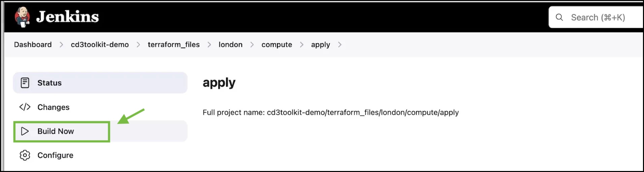Click the Jenkins wordmark text
The height and width of the screenshot is (172, 644).
pos(67,17)
